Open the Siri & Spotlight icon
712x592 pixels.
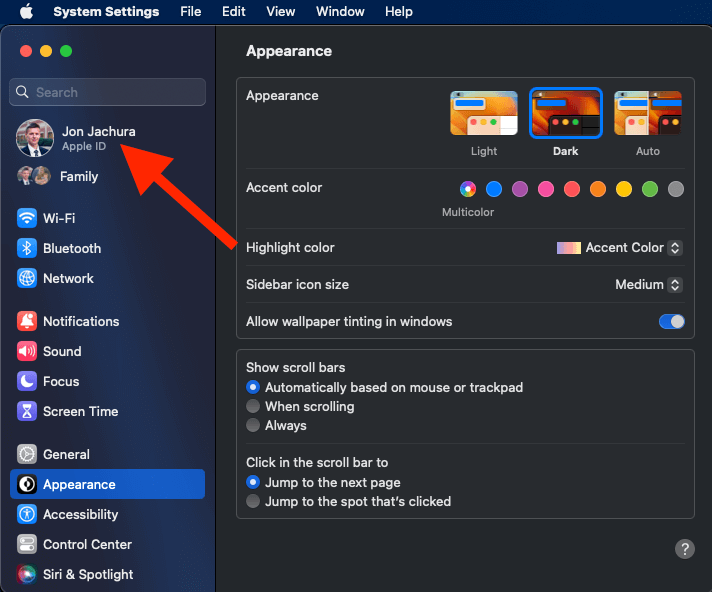tap(27, 574)
